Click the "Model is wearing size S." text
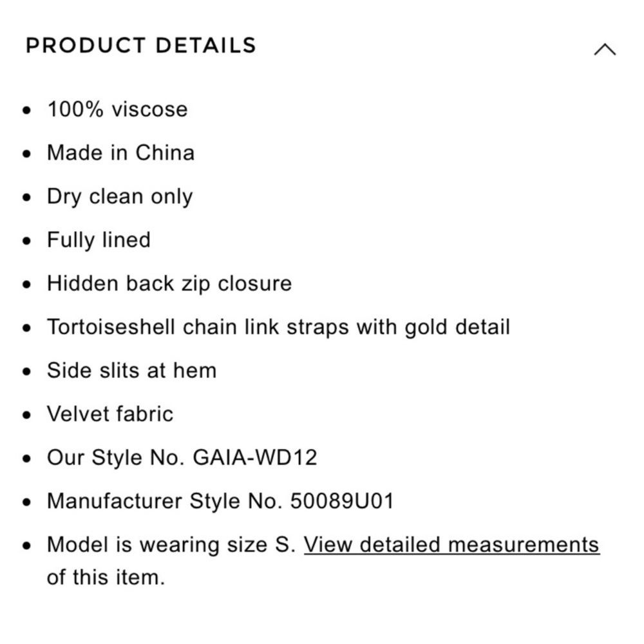 (x=171, y=545)
